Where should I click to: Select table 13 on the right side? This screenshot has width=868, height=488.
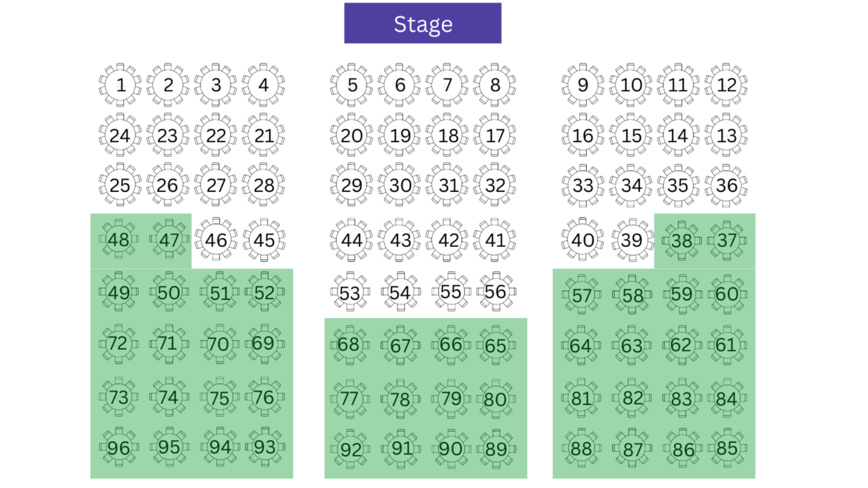tap(726, 135)
